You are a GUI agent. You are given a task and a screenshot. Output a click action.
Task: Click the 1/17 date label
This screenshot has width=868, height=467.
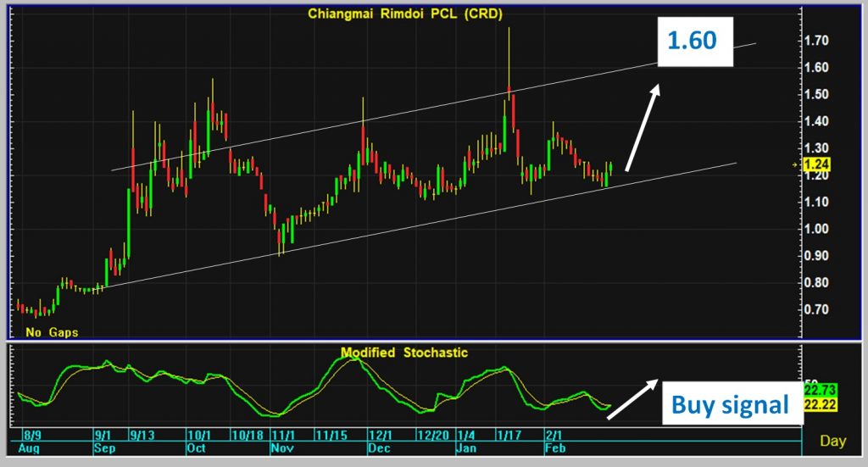(509, 435)
